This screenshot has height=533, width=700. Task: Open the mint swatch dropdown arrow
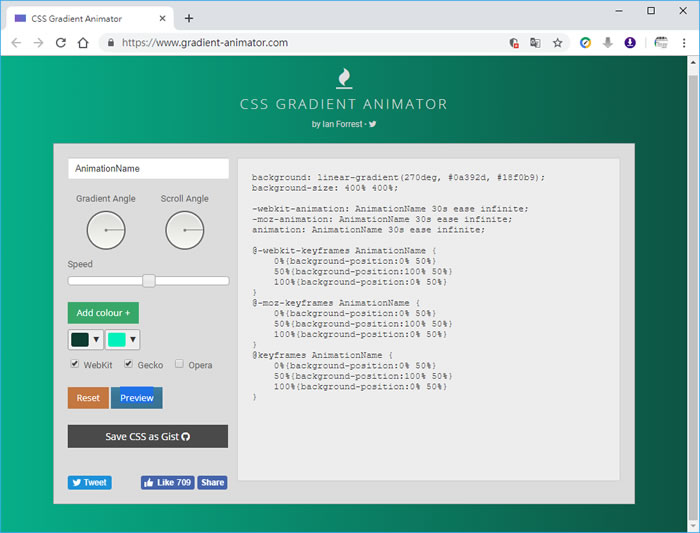(x=133, y=340)
